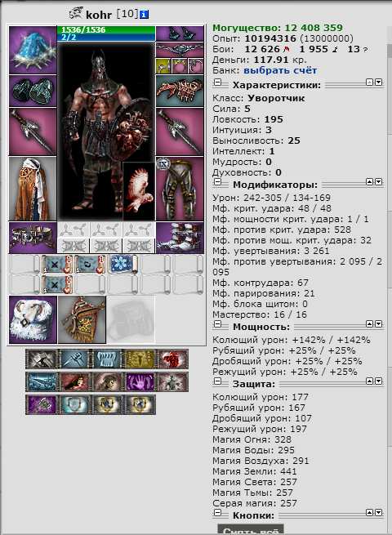Collapse the Характеристики section
The image size is (392, 535).
(x=217, y=82)
